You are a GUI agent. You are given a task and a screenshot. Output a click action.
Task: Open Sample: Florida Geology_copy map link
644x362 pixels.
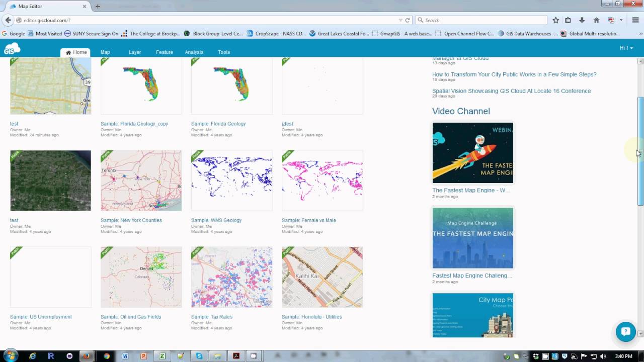point(134,124)
